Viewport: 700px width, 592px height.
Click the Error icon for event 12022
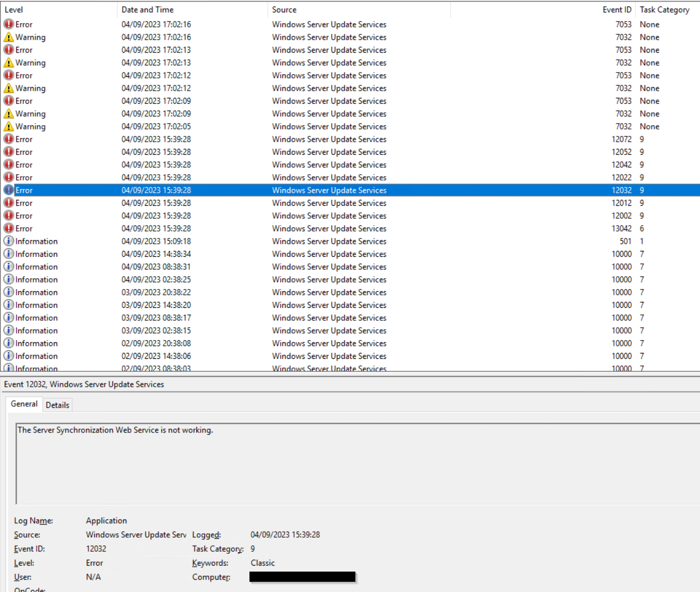(9, 177)
